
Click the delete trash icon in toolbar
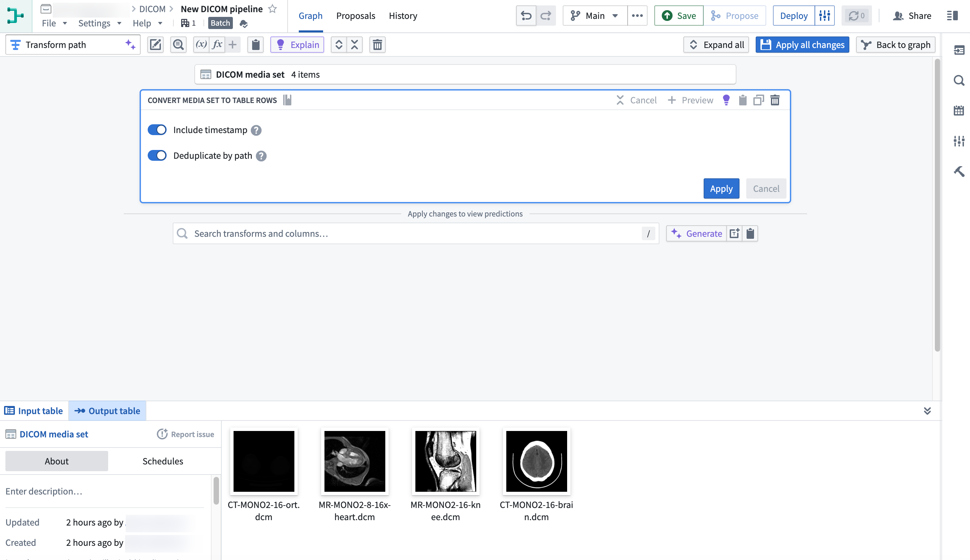click(x=378, y=45)
